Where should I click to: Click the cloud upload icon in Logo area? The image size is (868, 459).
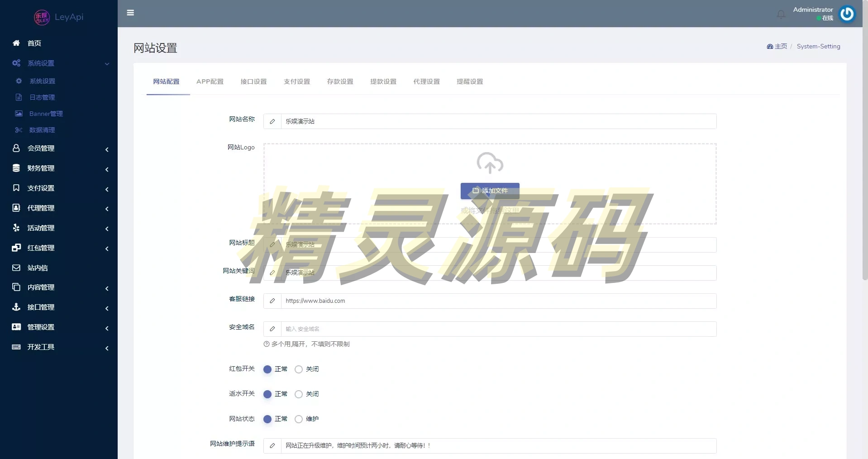click(x=490, y=163)
